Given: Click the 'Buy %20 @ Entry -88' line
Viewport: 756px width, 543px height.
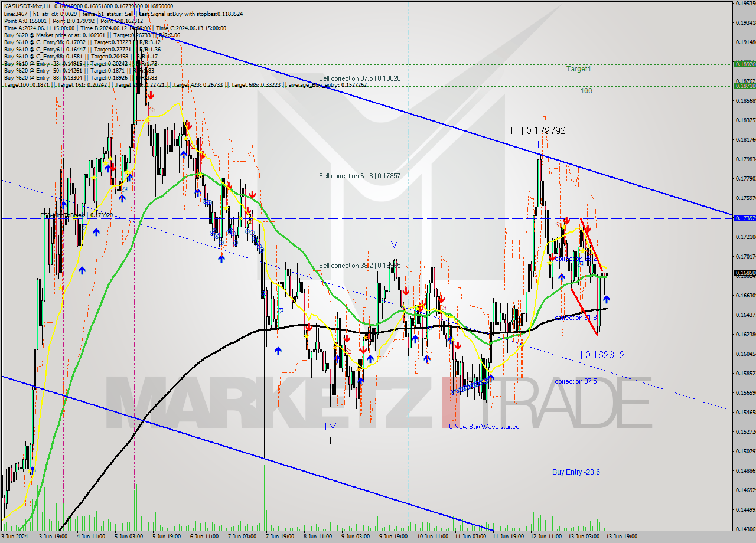Looking at the screenshot, I should pyautogui.click(x=80, y=77).
